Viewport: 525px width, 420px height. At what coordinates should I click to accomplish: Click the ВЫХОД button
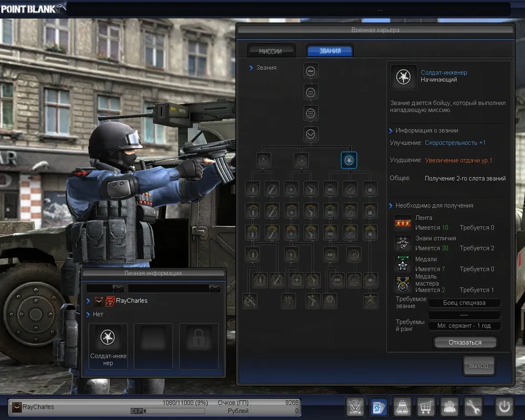[x=478, y=366]
